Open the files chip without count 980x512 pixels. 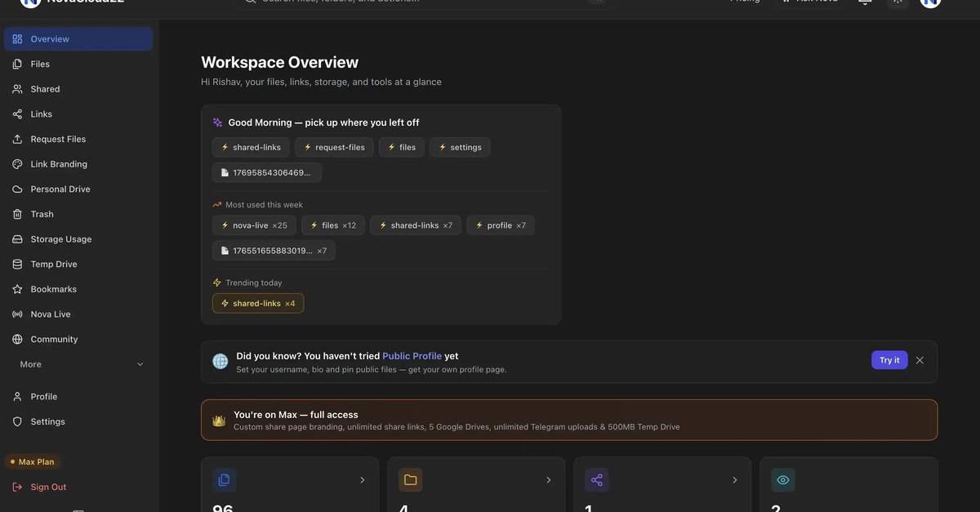(402, 148)
